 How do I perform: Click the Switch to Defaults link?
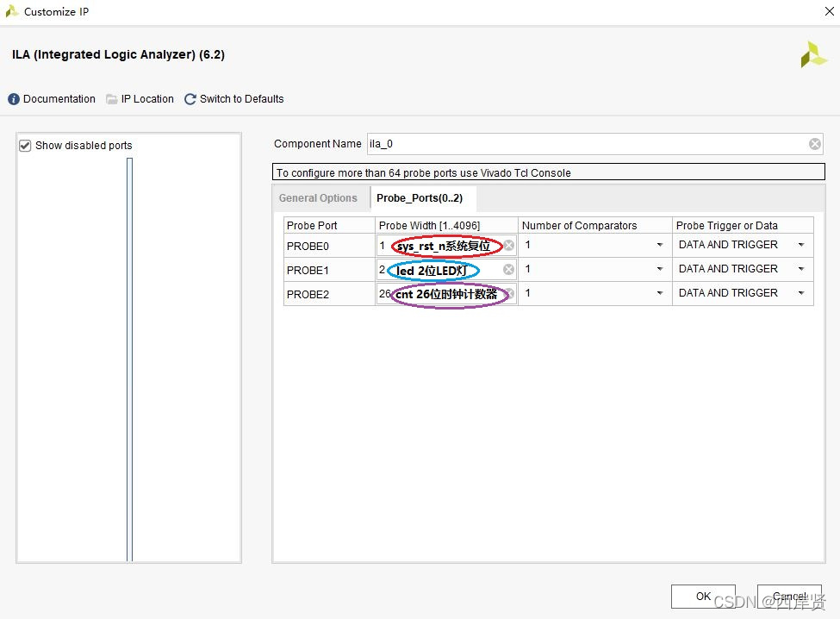point(241,99)
